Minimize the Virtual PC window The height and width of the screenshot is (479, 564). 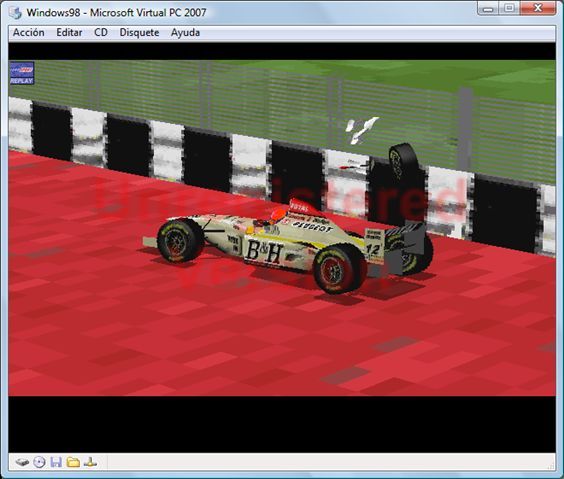coord(488,8)
